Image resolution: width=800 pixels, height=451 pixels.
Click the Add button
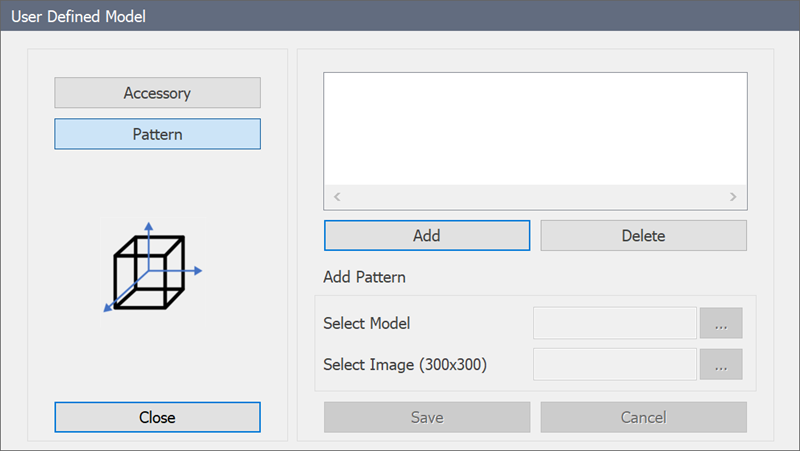pyautogui.click(x=427, y=236)
